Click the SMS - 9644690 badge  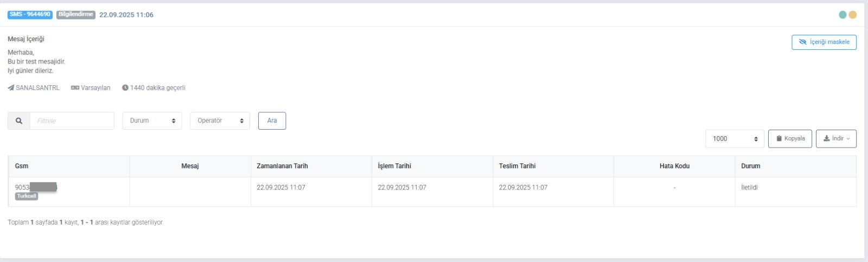click(30, 15)
